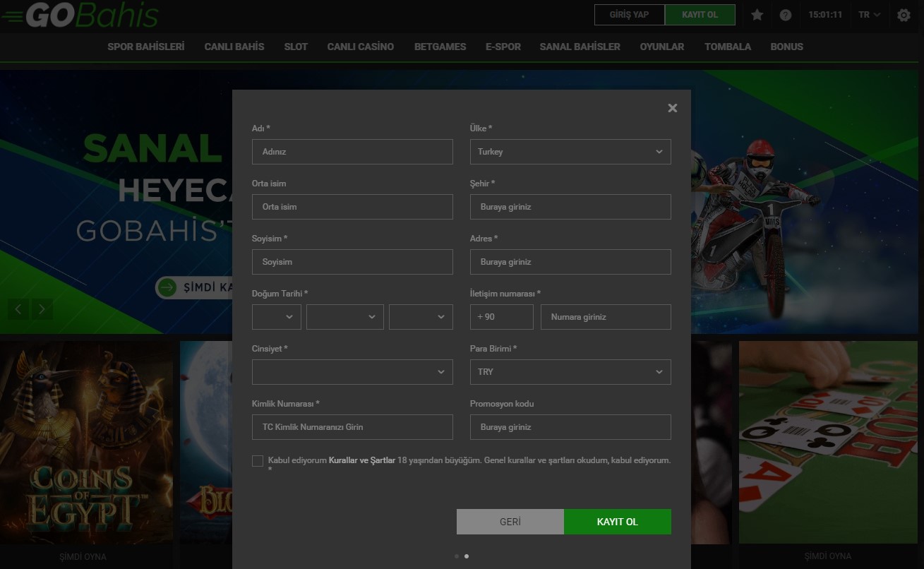Screen dimensions: 924x569
Task: Open BONUS menu item
Action: coord(787,47)
